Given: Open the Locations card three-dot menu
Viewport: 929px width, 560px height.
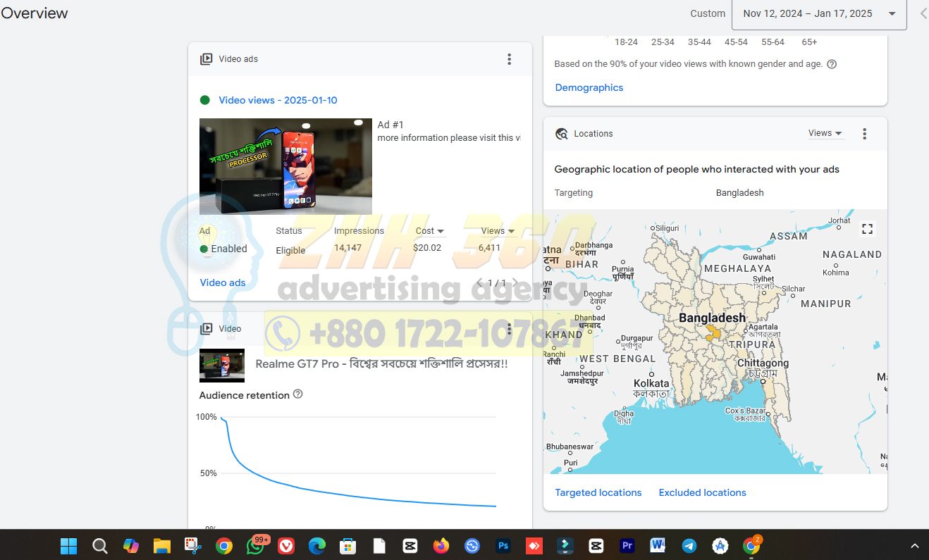Looking at the screenshot, I should tap(864, 134).
